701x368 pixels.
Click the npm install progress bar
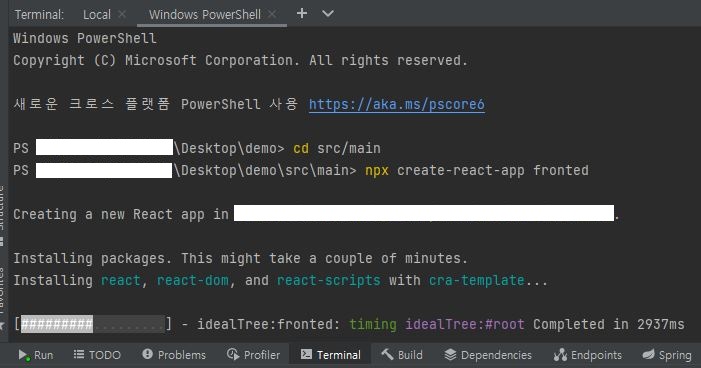pyautogui.click(x=93, y=324)
